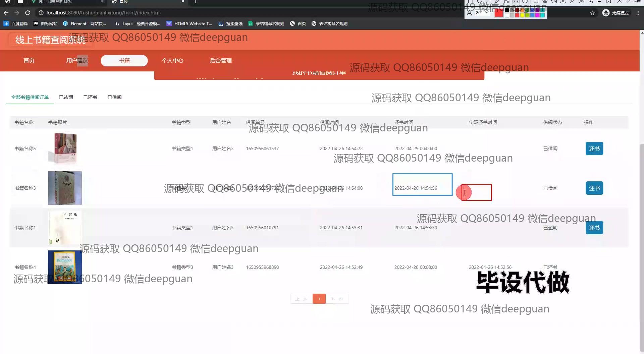Bookmark this page with the star icon
This screenshot has width=644, height=354.
[592, 13]
